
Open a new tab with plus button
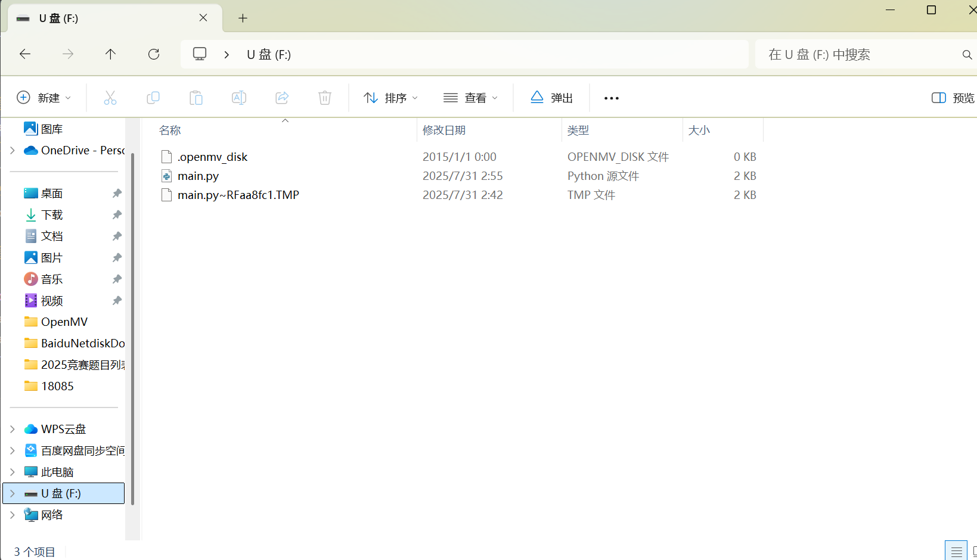click(243, 18)
